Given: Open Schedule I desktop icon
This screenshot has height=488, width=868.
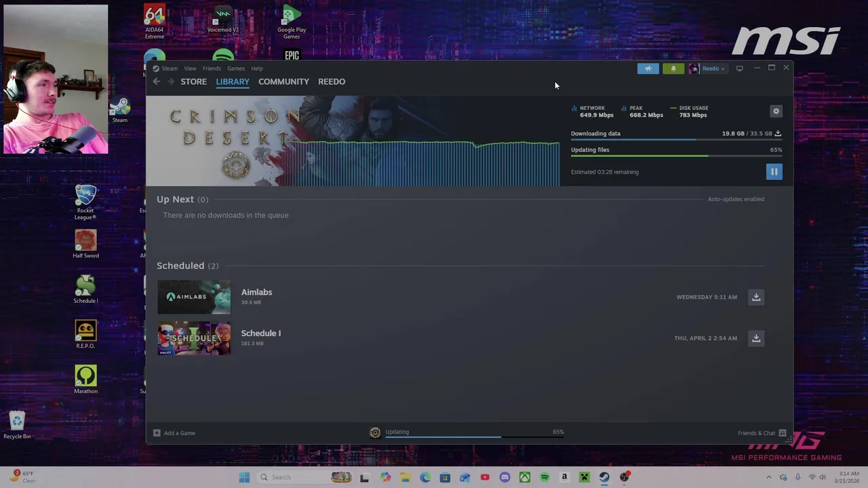Looking at the screenshot, I should tap(85, 289).
